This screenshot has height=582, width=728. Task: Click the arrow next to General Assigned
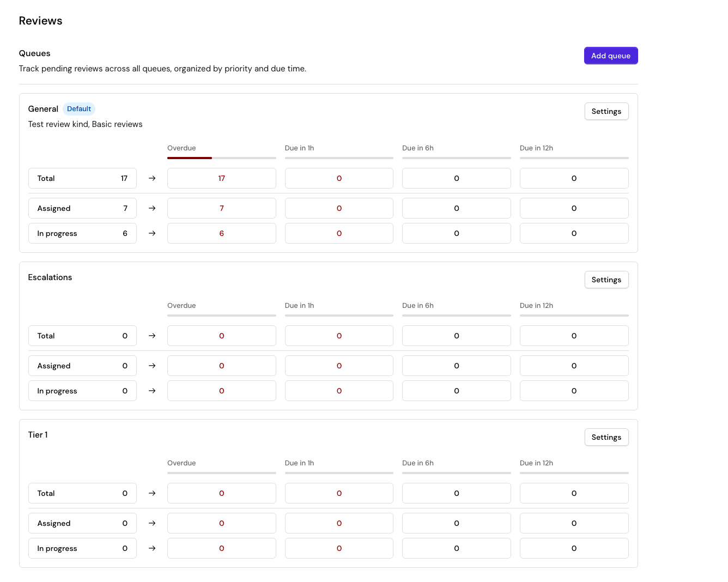click(152, 208)
